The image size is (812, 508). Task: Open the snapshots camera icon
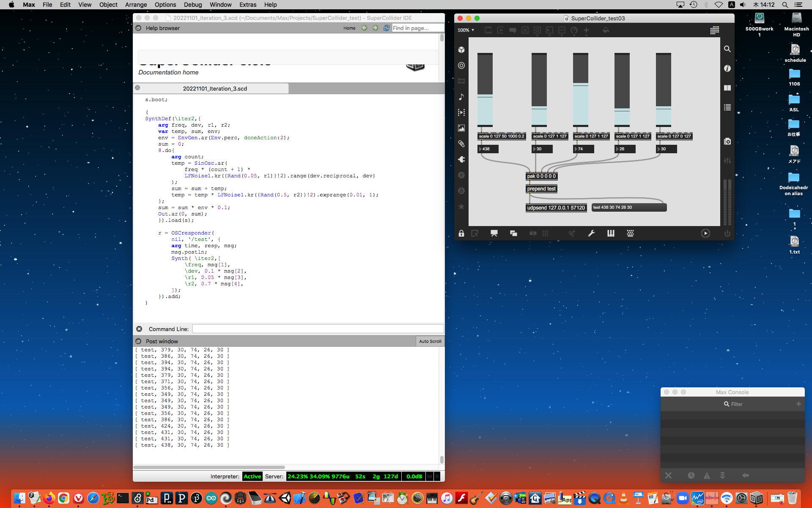(727, 141)
